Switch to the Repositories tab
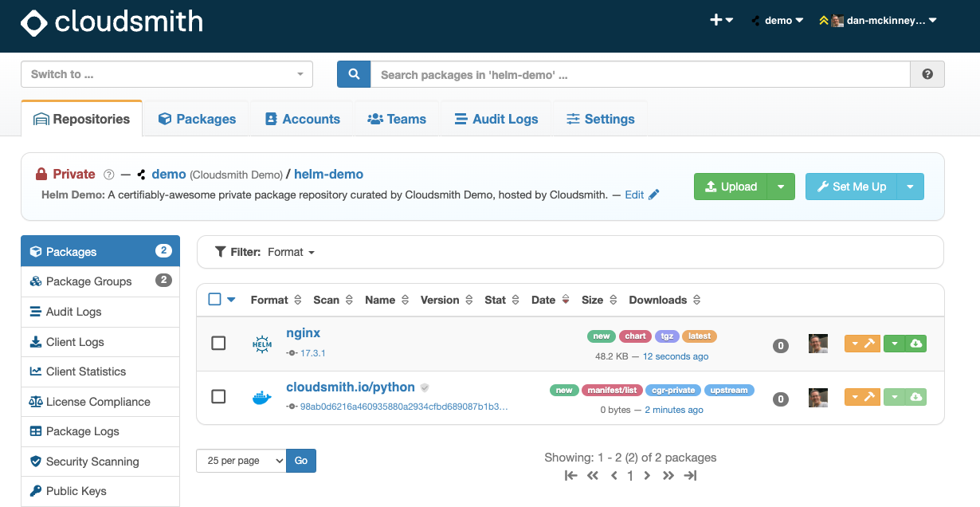 [x=81, y=119]
